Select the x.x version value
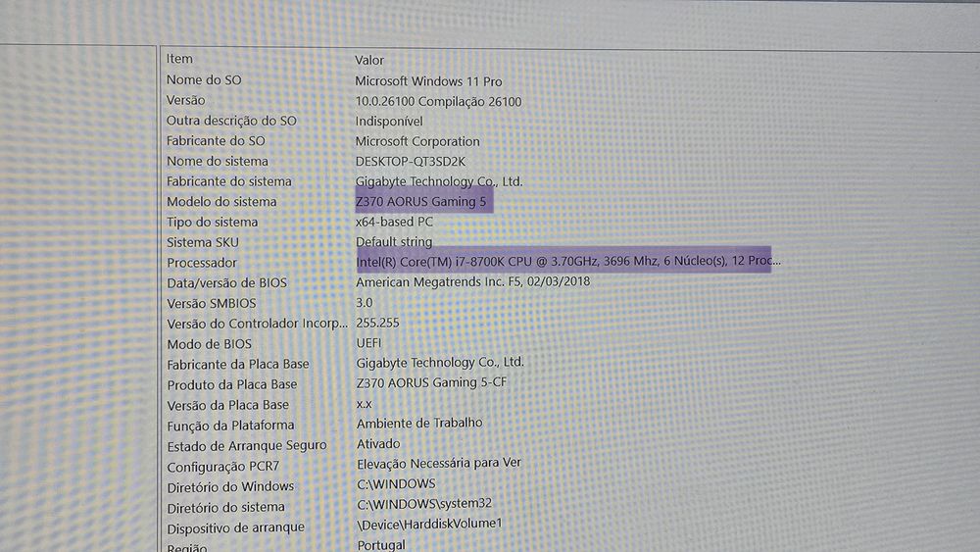This screenshot has height=552, width=980. point(365,404)
